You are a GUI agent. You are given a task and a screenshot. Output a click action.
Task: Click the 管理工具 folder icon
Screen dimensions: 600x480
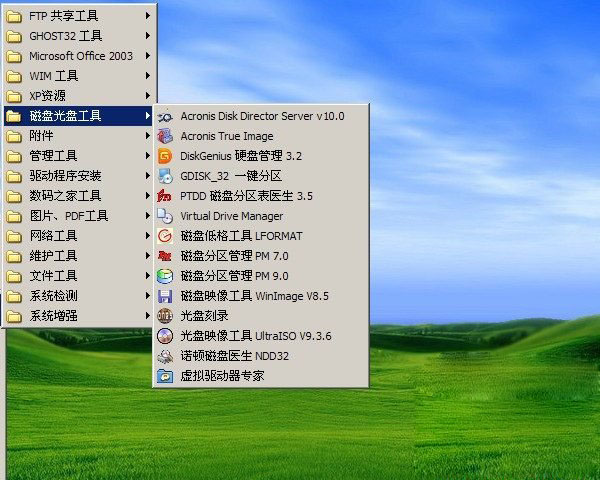click(x=14, y=156)
